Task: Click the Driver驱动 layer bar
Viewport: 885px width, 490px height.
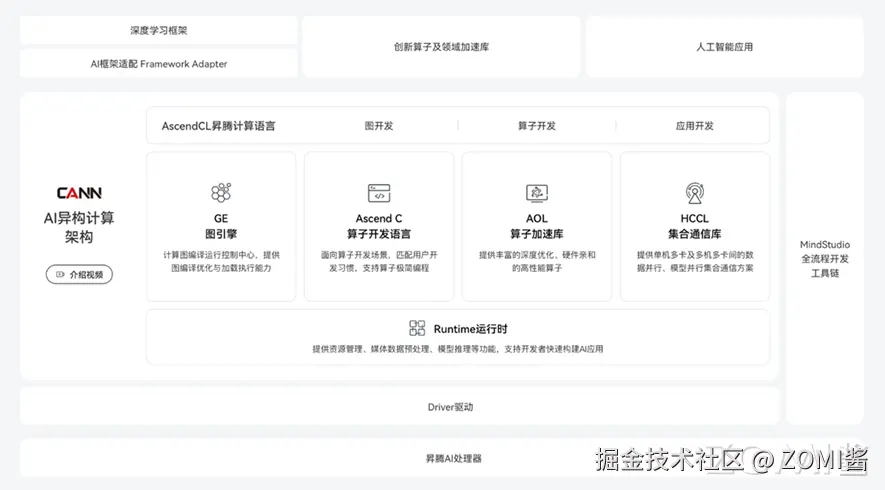Action: [400, 406]
